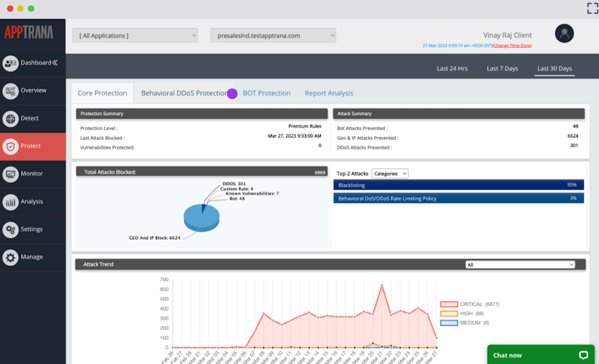The height and width of the screenshot is (364, 599).
Task: Toggle MEDIUM legend color swatch
Action: point(449,323)
